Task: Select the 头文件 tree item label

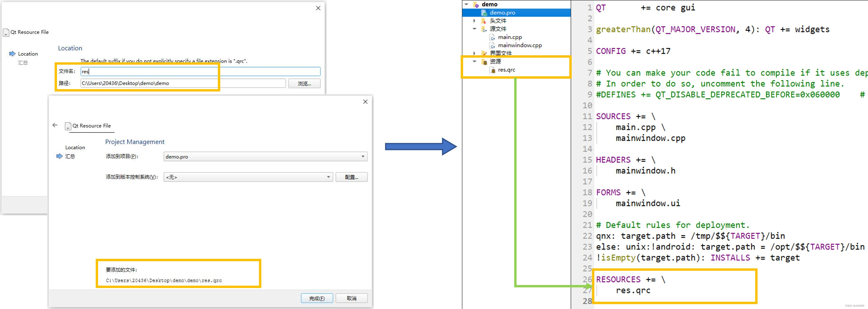Action: point(498,21)
